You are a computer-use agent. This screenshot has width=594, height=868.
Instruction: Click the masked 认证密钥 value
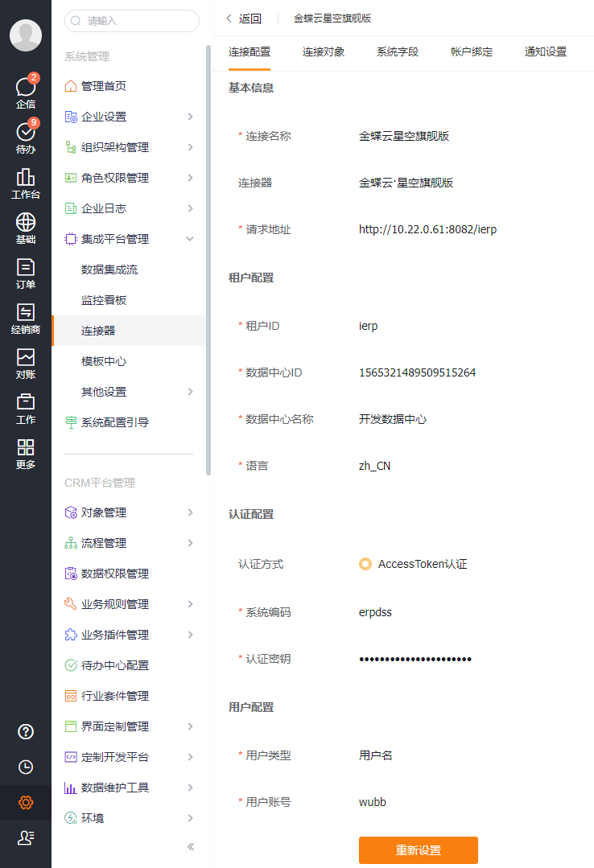[415, 659]
